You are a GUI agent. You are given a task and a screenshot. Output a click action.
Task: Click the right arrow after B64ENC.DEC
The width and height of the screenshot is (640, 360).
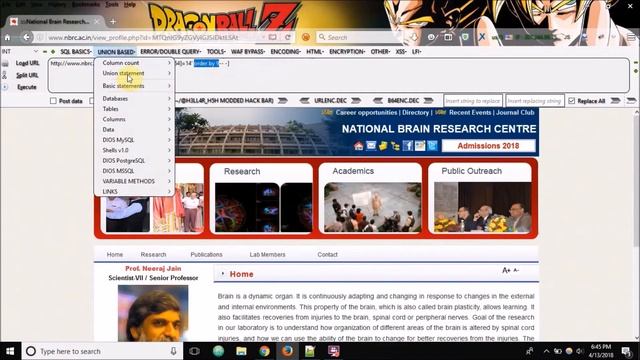(x=428, y=101)
